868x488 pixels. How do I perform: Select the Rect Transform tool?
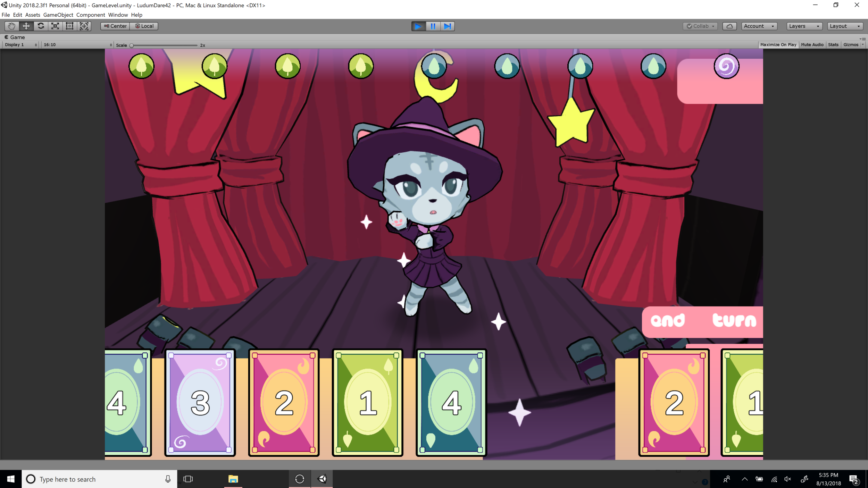[x=69, y=26]
